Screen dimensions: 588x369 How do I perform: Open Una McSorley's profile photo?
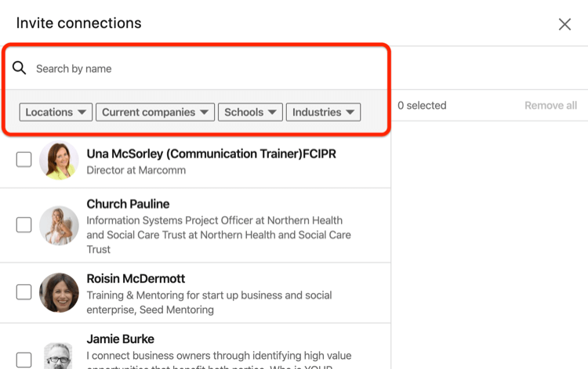[x=60, y=160]
